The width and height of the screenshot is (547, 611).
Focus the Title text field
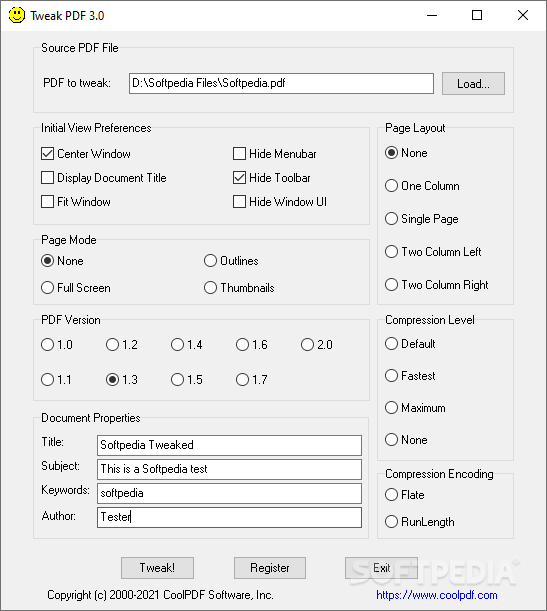click(x=229, y=445)
